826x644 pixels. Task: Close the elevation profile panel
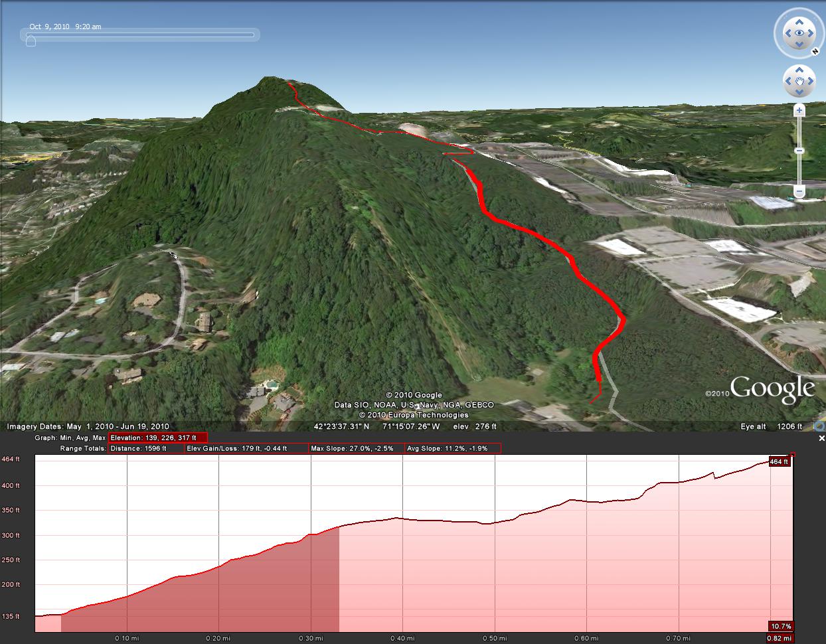click(821, 438)
